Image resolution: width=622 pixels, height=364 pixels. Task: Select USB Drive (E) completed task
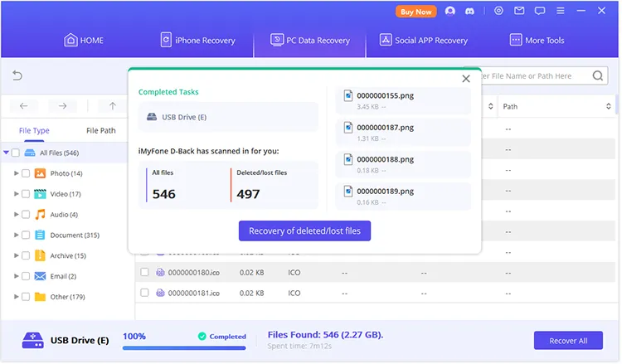228,117
